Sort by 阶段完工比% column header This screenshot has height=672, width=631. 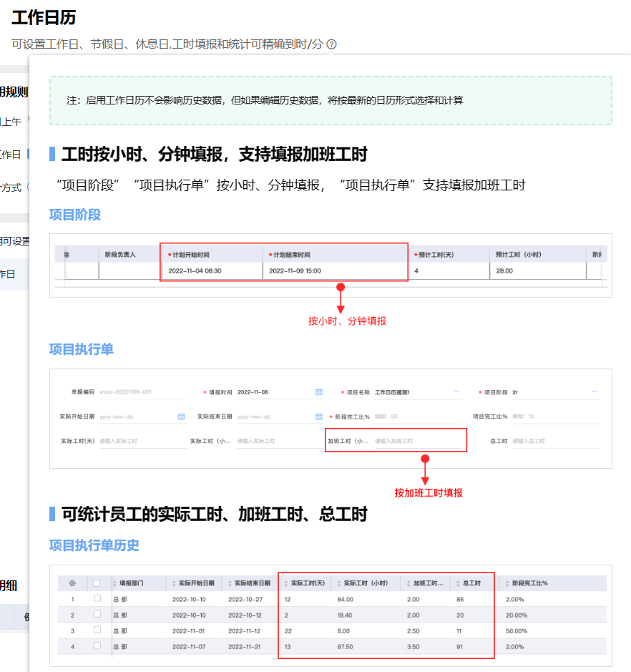click(x=526, y=583)
